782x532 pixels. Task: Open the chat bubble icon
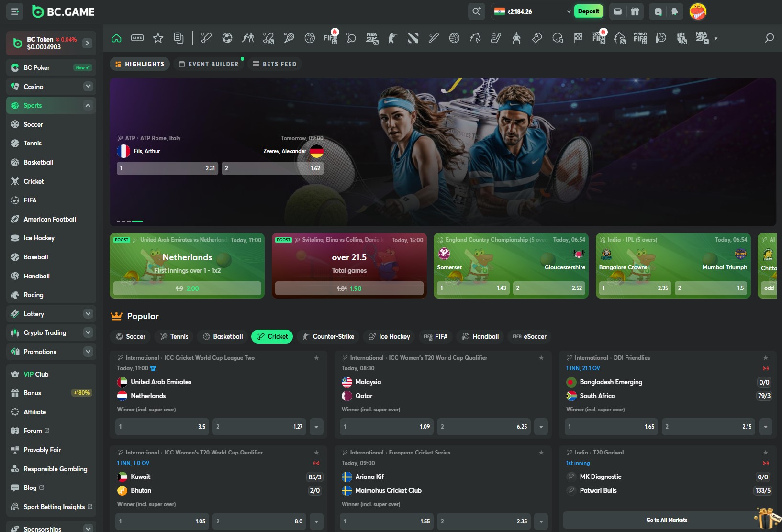pyautogui.click(x=658, y=11)
